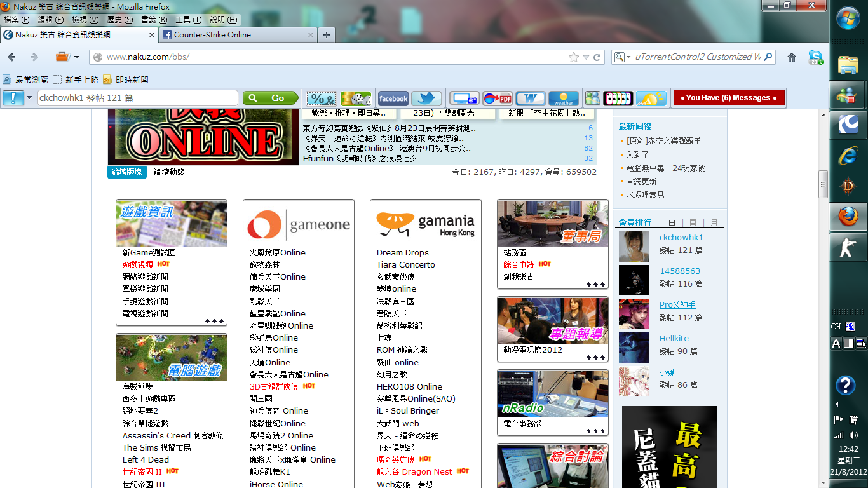Expand the nRadio section arrows

click(595, 431)
